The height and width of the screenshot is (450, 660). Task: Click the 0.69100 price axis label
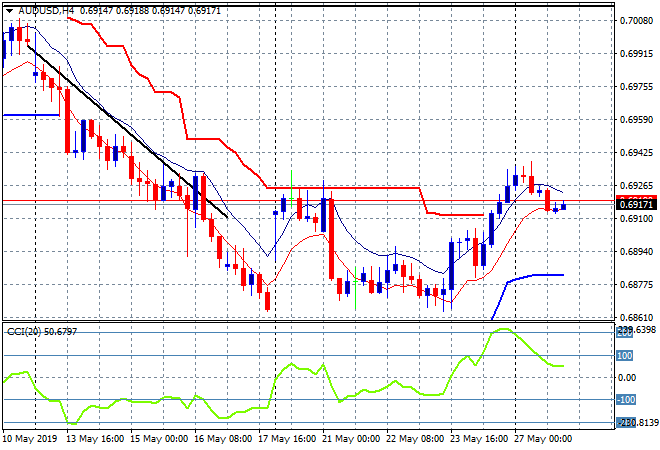tap(636, 218)
